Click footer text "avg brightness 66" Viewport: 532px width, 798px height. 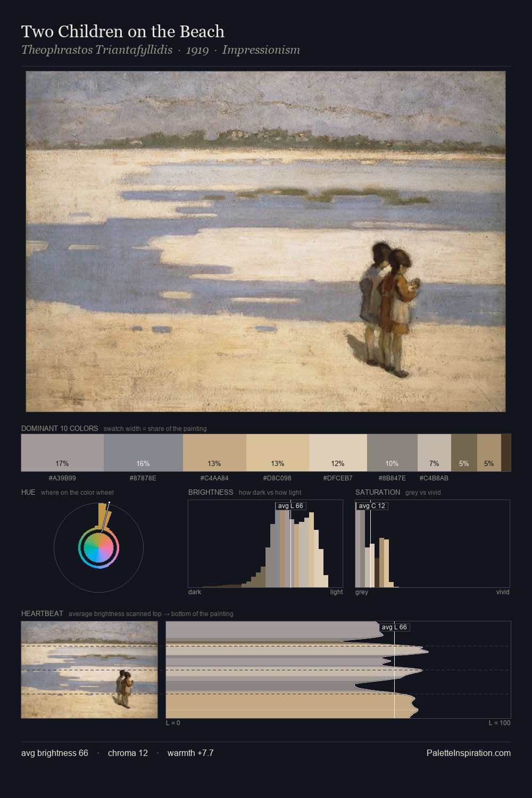(55, 753)
